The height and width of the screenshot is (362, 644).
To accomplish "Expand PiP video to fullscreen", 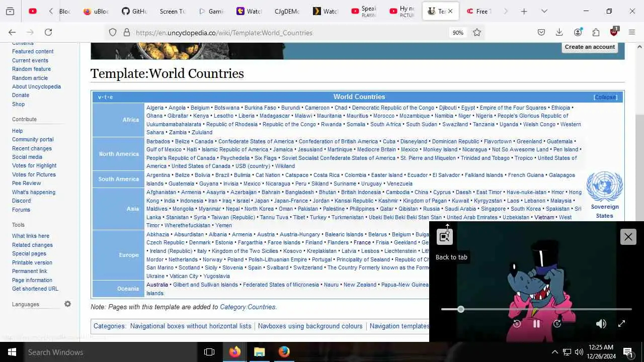I will pyautogui.click(x=621, y=324).
